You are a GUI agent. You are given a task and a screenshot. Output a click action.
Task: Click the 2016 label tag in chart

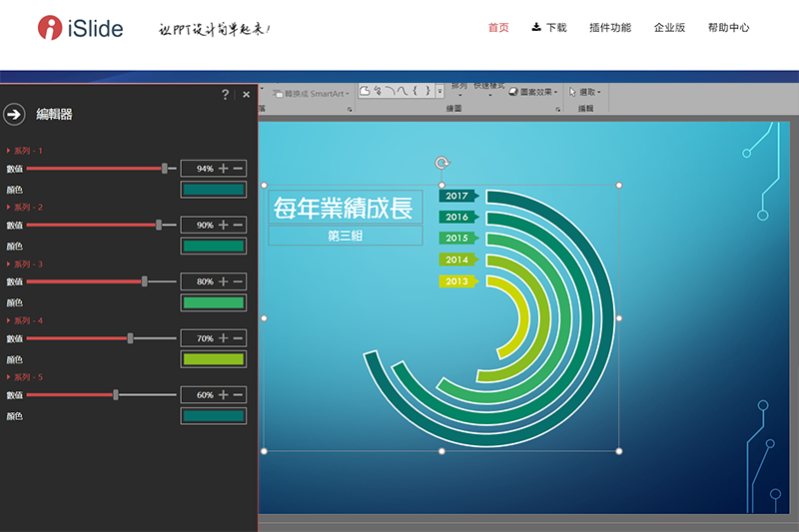tap(458, 217)
